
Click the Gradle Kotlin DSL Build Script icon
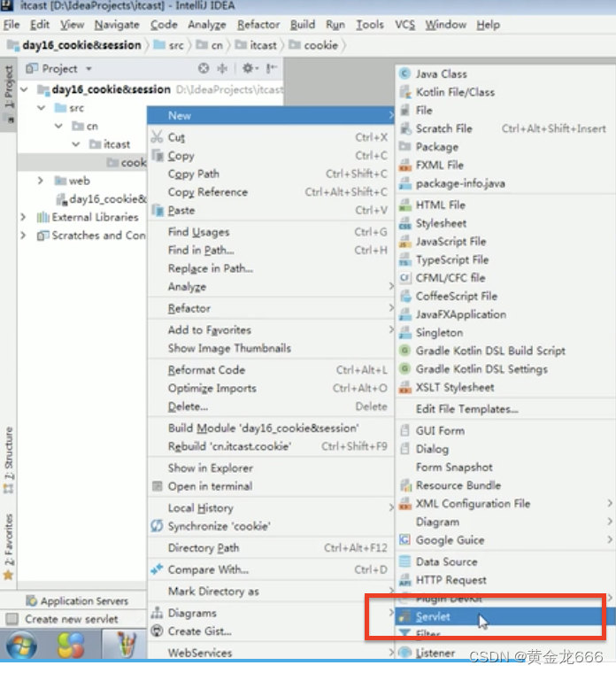[404, 351]
